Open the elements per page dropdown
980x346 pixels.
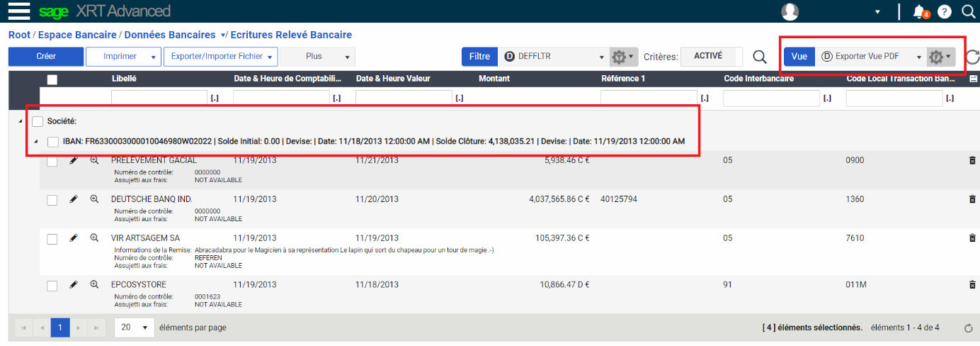[x=135, y=328]
